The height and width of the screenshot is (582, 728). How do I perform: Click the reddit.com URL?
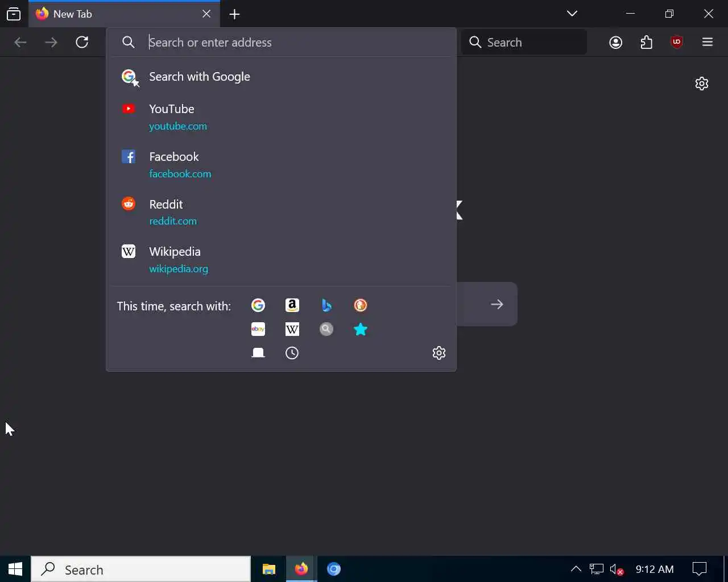tap(173, 221)
